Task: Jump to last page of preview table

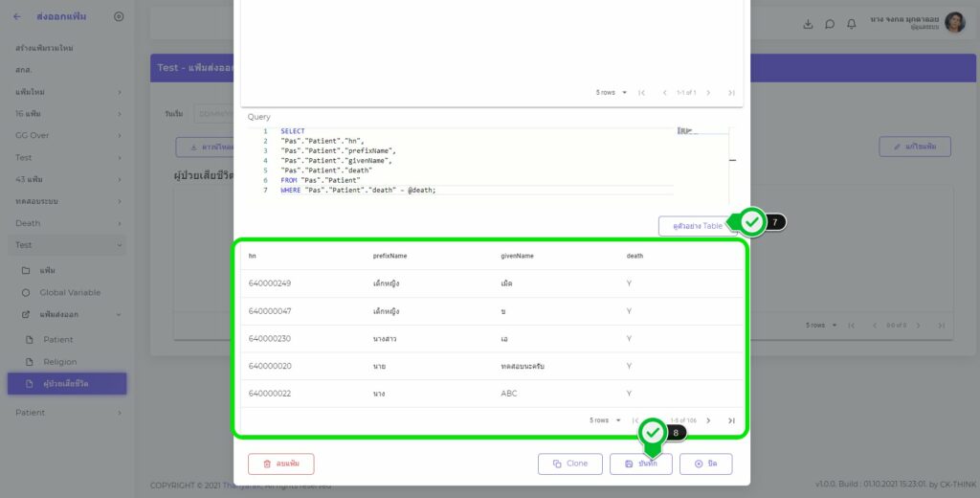Action: [x=731, y=420]
